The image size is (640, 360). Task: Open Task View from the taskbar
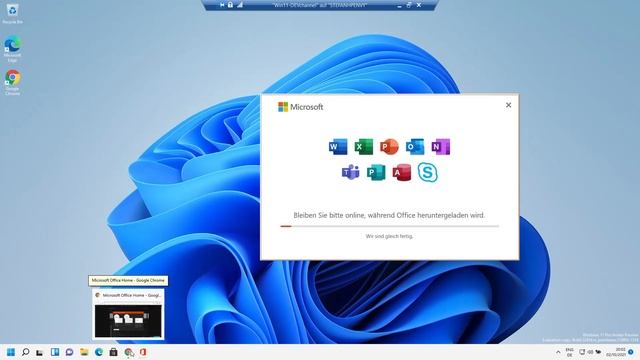40,352
